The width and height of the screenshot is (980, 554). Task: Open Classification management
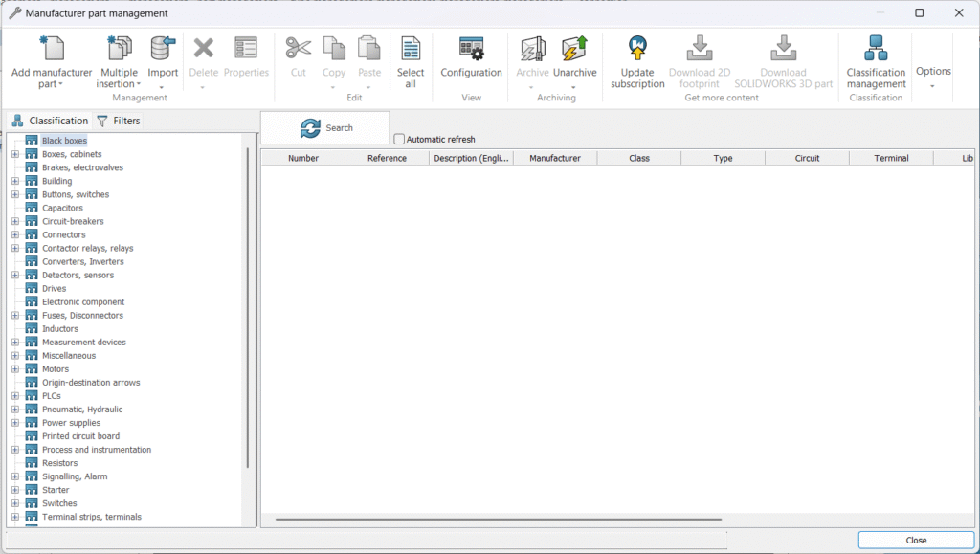(x=876, y=50)
